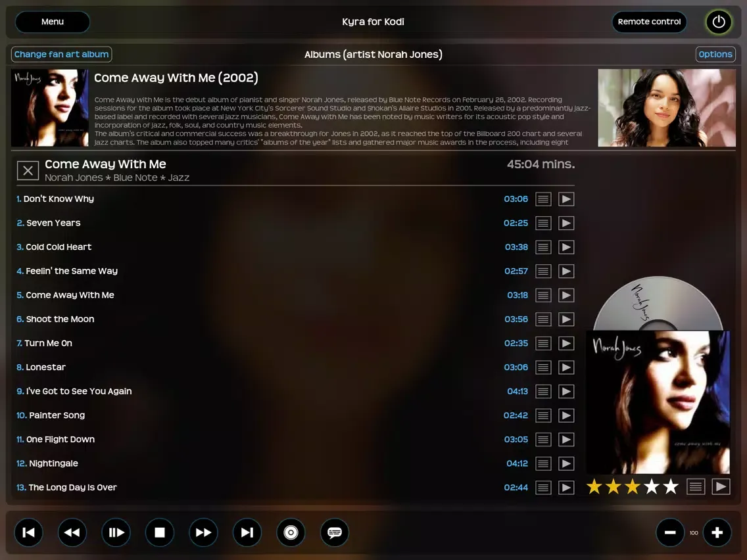The image size is (747, 560).
Task: Play The Long Day Is Over
Action: tap(566, 488)
